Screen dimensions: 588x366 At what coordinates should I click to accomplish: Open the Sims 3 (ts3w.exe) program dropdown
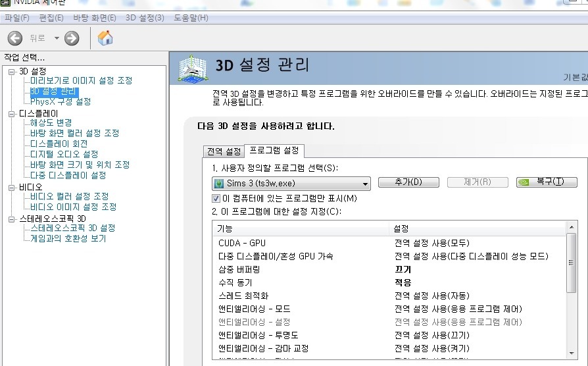tap(291, 184)
